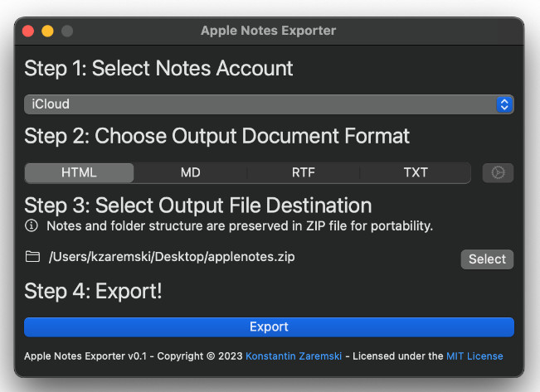Click the 'Step 3: Select Output File Destination' heading
540x392 pixels.
tap(198, 206)
